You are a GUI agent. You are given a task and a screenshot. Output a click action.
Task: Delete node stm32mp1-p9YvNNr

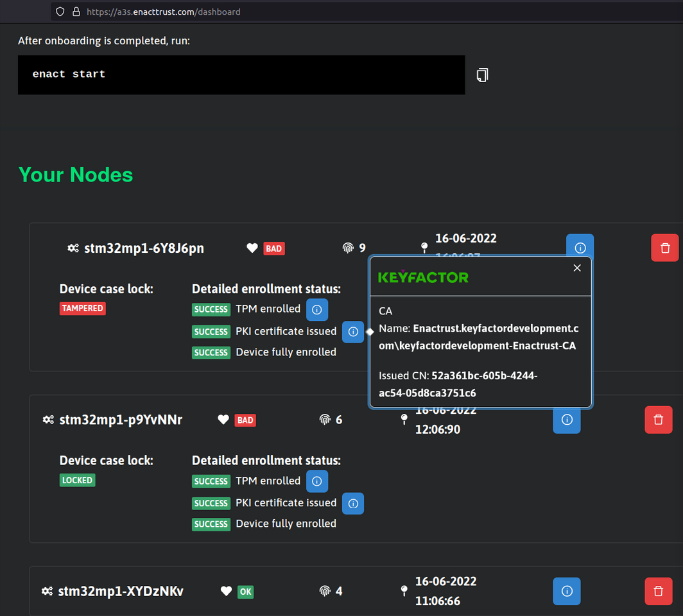(658, 420)
